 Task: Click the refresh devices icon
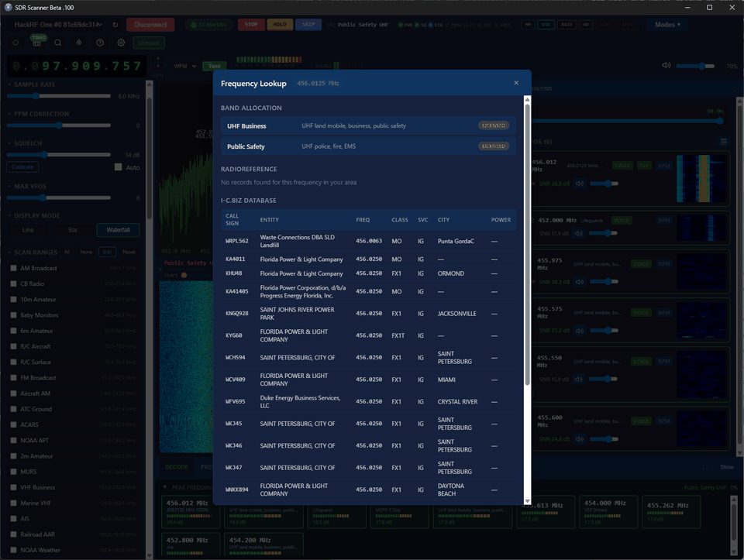[115, 25]
